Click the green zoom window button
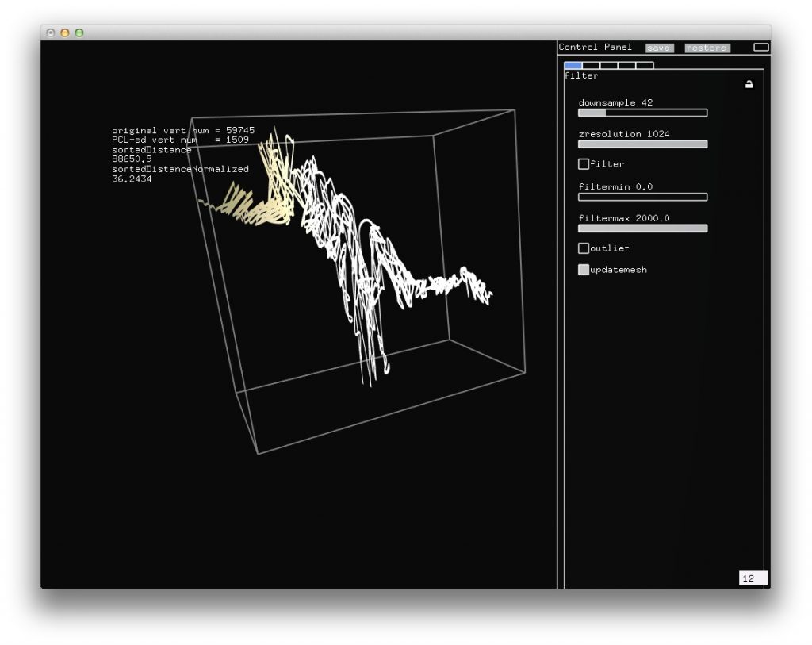The height and width of the screenshot is (645, 812). point(79,33)
